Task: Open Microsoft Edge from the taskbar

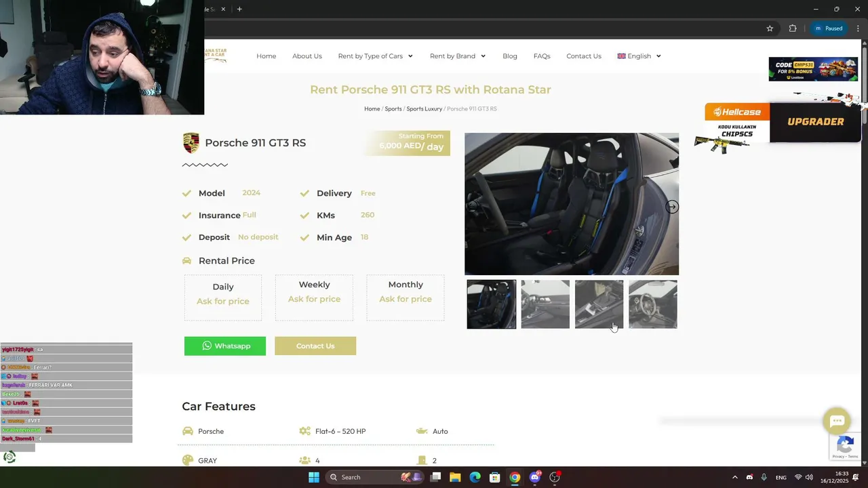Action: pos(475,477)
